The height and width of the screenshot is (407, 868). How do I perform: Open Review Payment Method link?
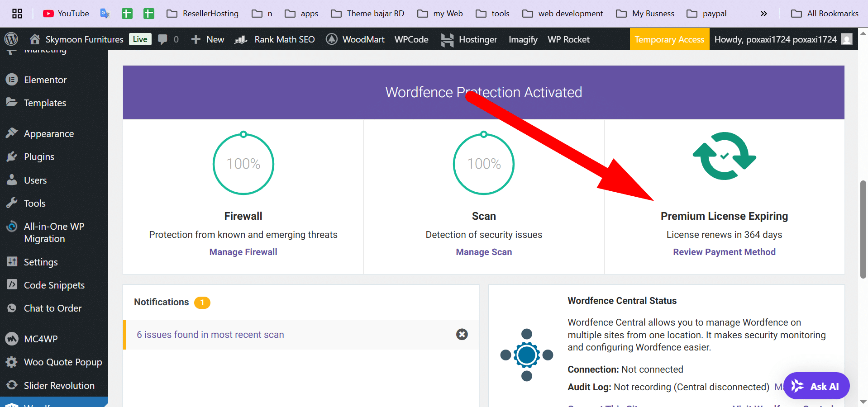point(724,252)
